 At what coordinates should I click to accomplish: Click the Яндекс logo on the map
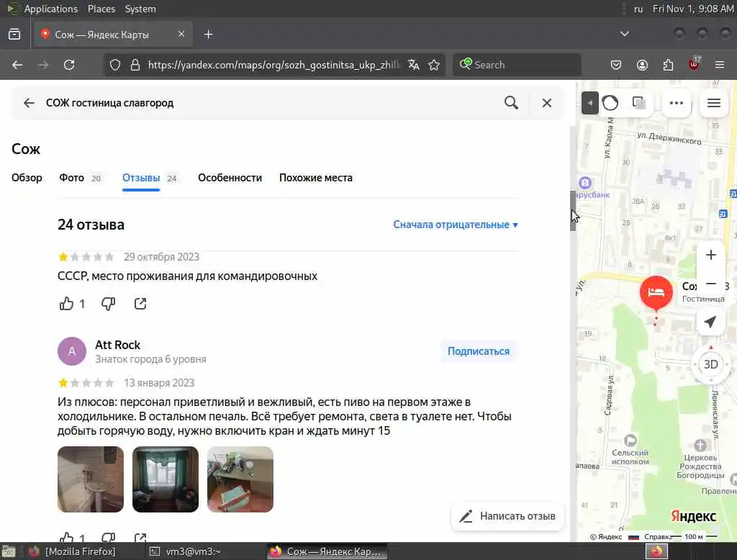693,516
